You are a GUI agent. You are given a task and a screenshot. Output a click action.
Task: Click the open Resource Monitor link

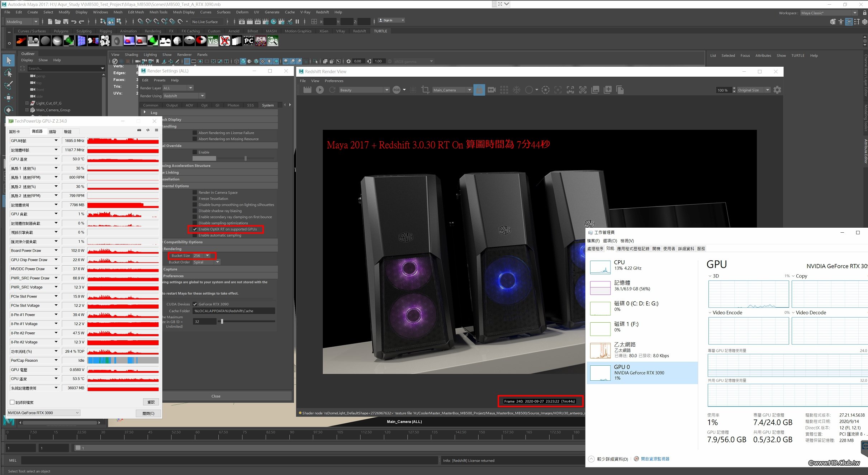tap(655, 459)
